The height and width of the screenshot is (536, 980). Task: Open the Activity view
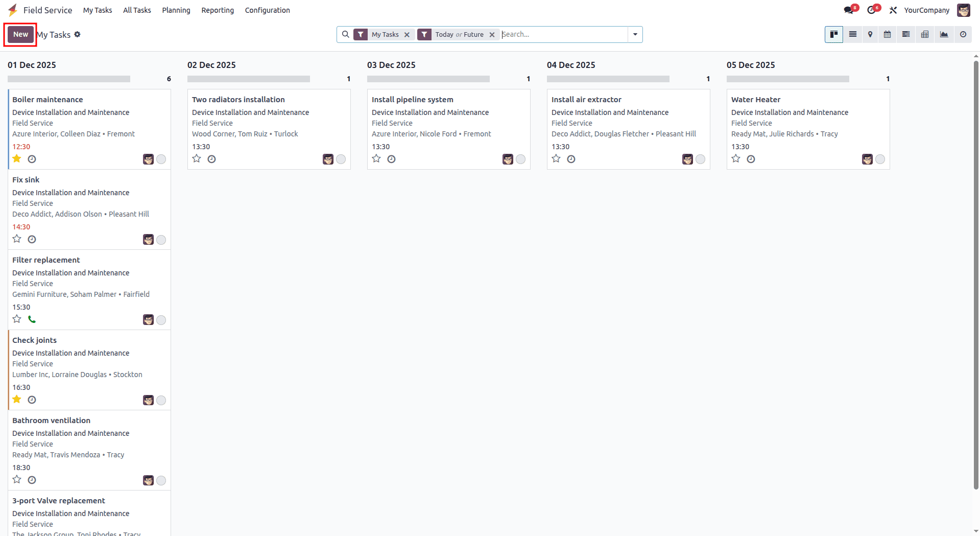pyautogui.click(x=963, y=34)
